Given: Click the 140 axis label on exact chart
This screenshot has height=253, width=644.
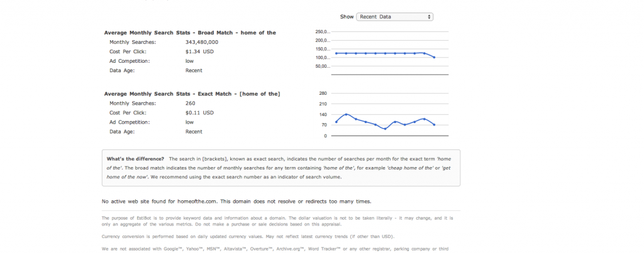Looking at the screenshot, I should pyautogui.click(x=323, y=114).
